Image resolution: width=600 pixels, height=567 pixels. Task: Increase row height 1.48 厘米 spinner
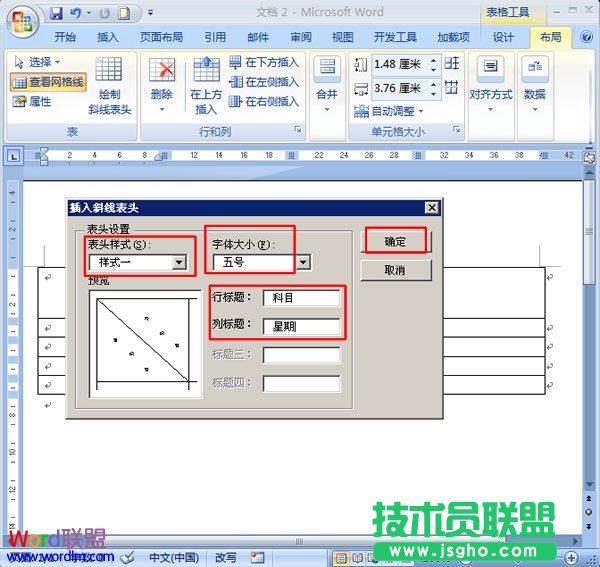tap(433, 60)
